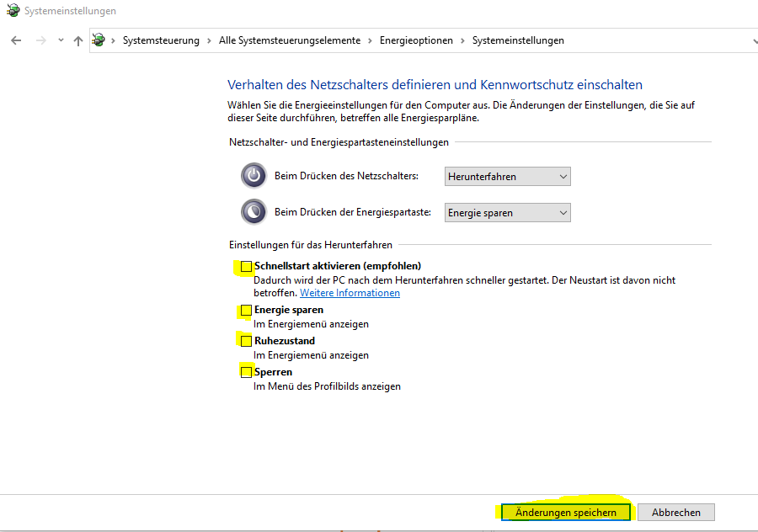This screenshot has height=532, width=758.
Task: Click the Systemeinstellungen title bar icon
Action: pos(13,10)
